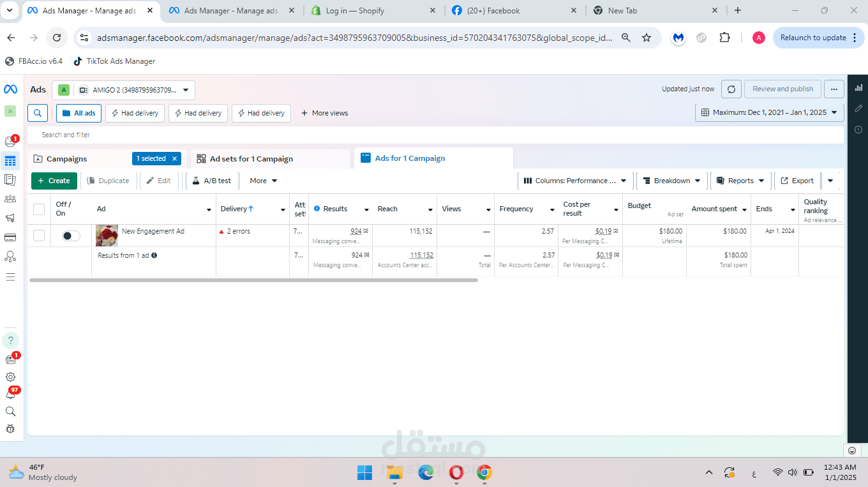
Task: Open the Events Manager icon in sidebar
Action: (x=10, y=257)
